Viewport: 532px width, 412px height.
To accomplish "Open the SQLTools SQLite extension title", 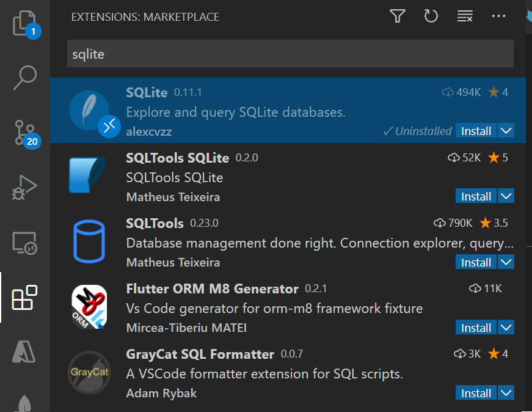I will coord(178,158).
